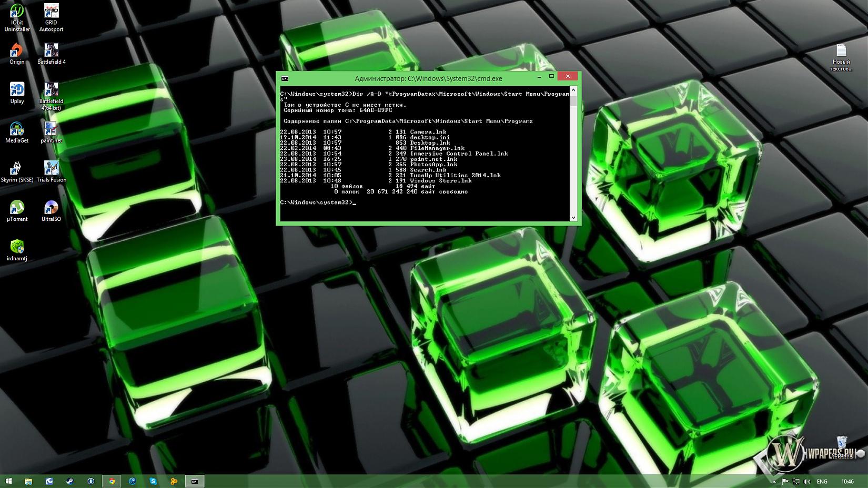Maximize the cmd.exe window

(x=551, y=77)
